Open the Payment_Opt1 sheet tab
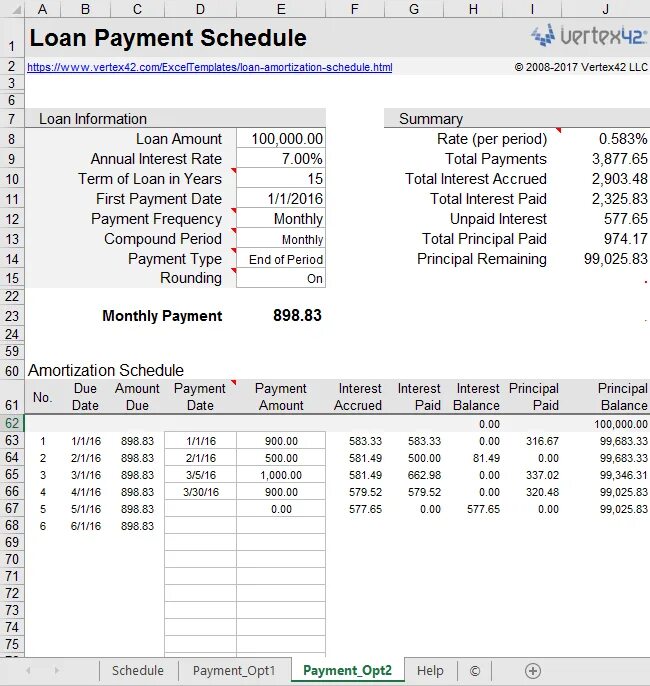 click(234, 671)
